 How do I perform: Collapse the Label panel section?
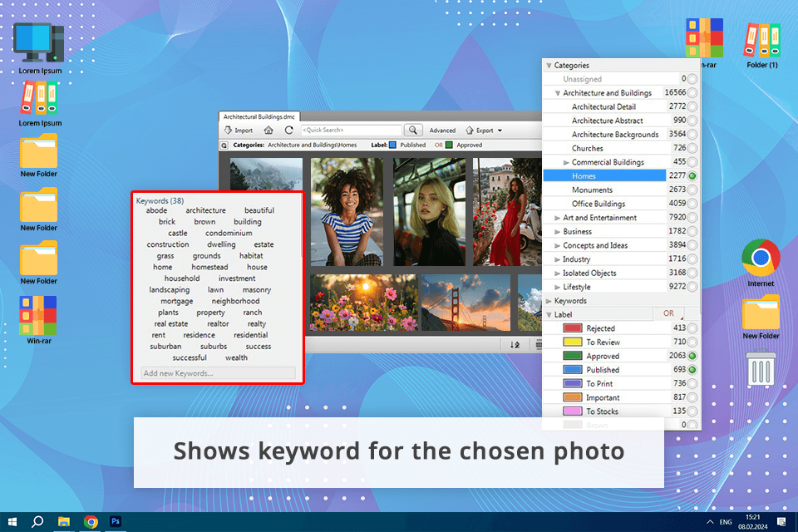(x=549, y=314)
